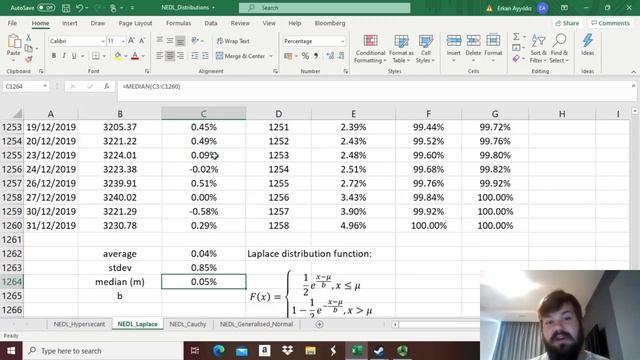Click Insert Function fx icon
Screen dimensions: 640x360
[x=107, y=87]
